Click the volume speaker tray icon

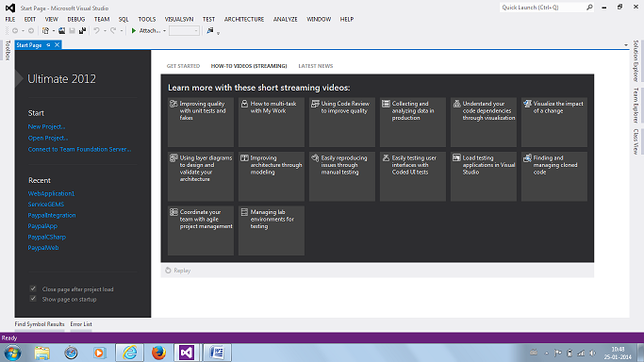coord(592,353)
